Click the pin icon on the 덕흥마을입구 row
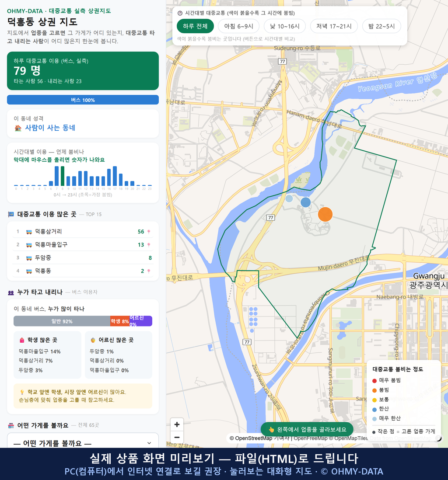This screenshot has height=480, width=448. click(x=149, y=245)
